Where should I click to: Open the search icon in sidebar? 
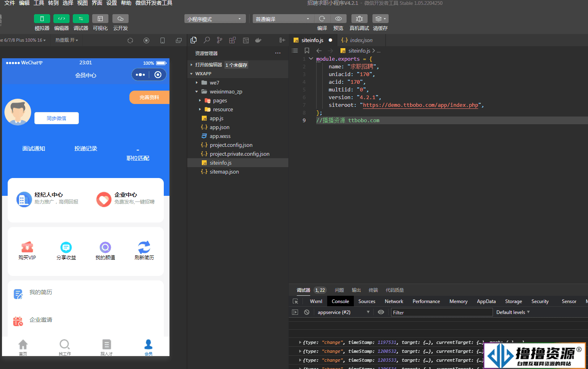[x=207, y=40]
